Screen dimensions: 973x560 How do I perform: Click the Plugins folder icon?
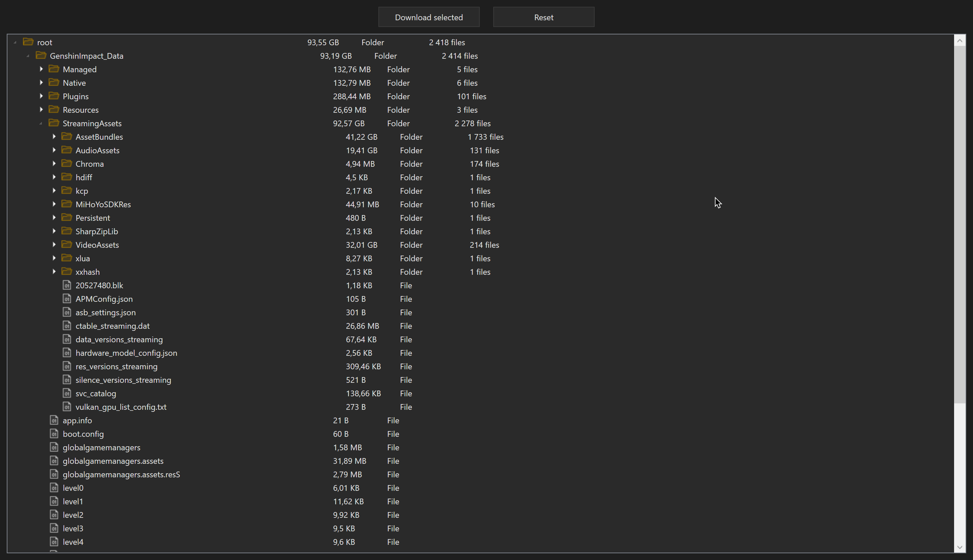point(54,96)
